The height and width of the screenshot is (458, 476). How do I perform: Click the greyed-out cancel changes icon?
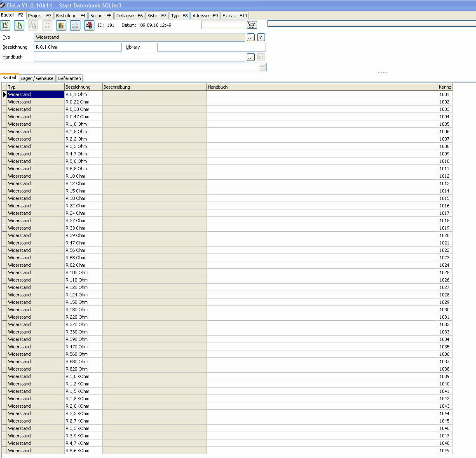[47, 26]
